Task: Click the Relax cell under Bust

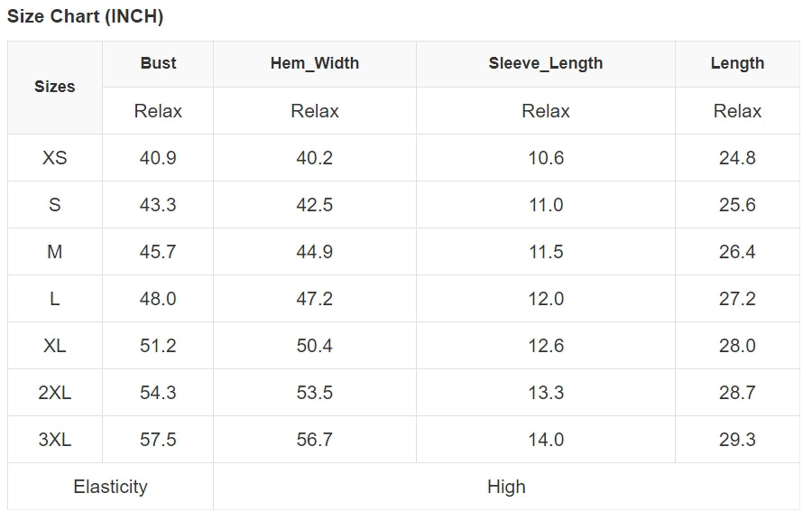Action: click(x=158, y=111)
